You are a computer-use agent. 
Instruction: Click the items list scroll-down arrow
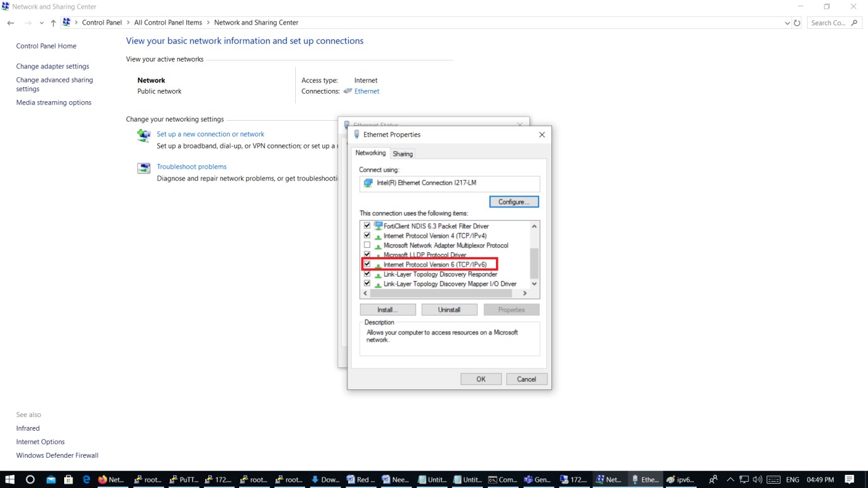(534, 284)
